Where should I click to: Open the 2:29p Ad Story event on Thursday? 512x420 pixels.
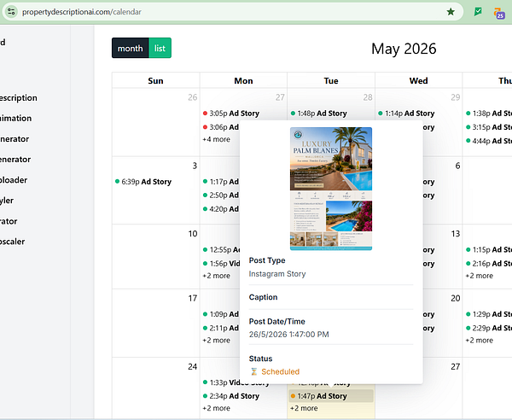[x=488, y=328]
